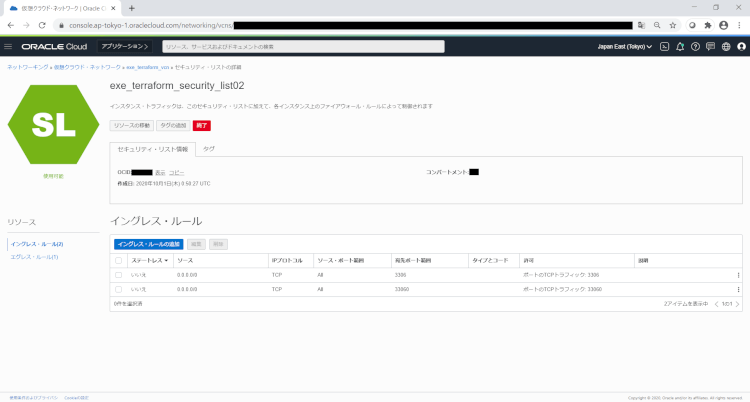
Task: Open the ネットワーキング breadcrumb link
Action: [28, 67]
